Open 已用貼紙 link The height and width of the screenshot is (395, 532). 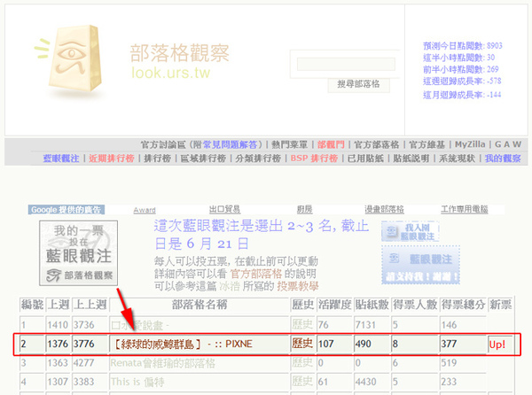[x=365, y=159]
